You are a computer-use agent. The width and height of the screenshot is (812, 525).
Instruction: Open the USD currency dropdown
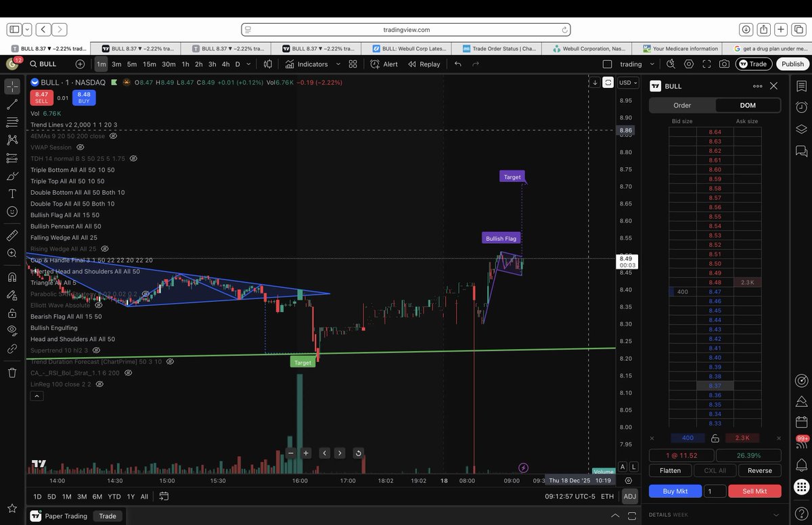coord(627,83)
